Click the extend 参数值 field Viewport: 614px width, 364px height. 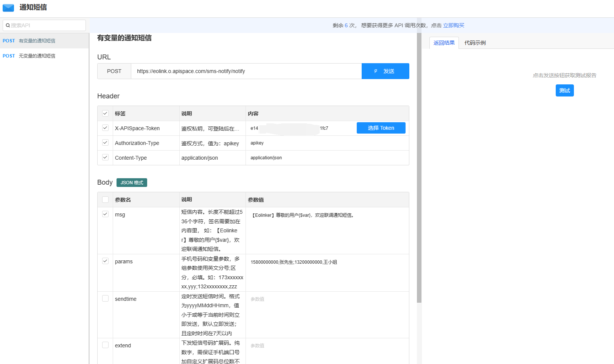pos(327,346)
